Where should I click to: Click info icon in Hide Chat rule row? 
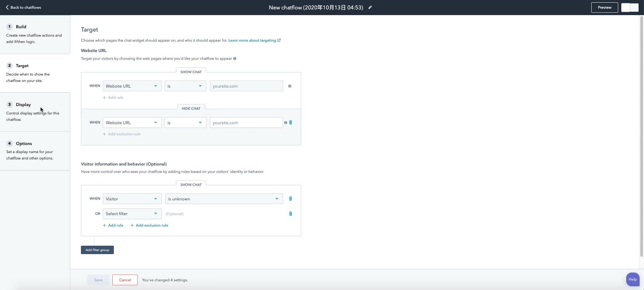(x=286, y=123)
